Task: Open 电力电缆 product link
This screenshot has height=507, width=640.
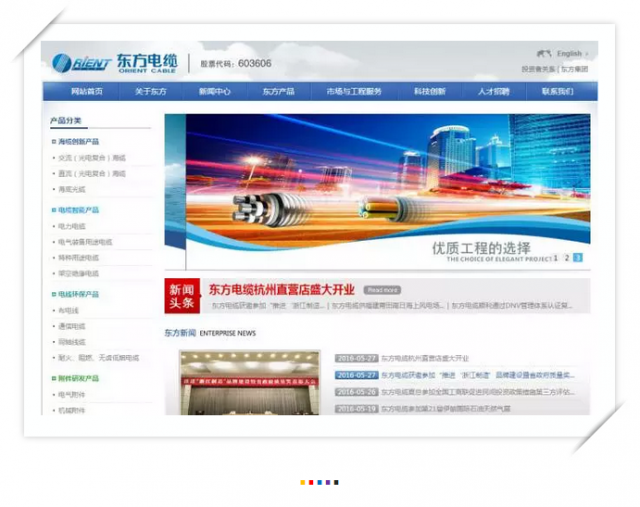Action: [x=72, y=226]
